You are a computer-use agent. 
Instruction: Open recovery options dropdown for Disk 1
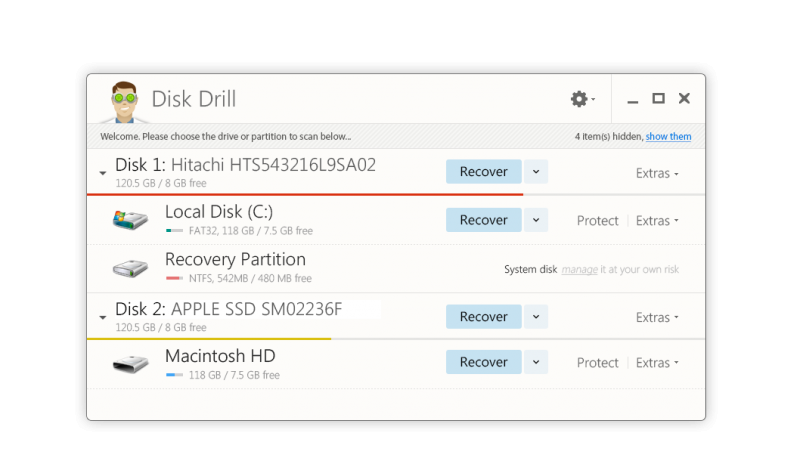536,171
